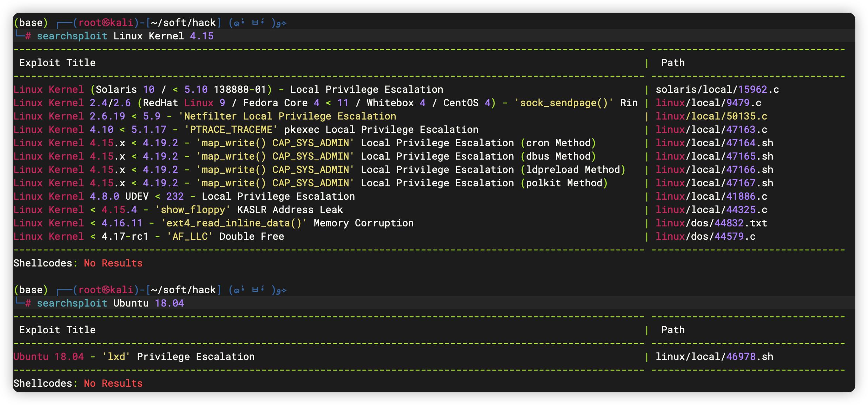
Task: Click path linux/local/47163.c
Action: pos(711,129)
